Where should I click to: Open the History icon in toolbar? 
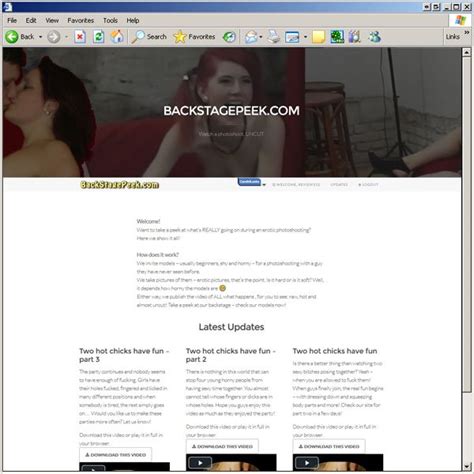point(229,37)
